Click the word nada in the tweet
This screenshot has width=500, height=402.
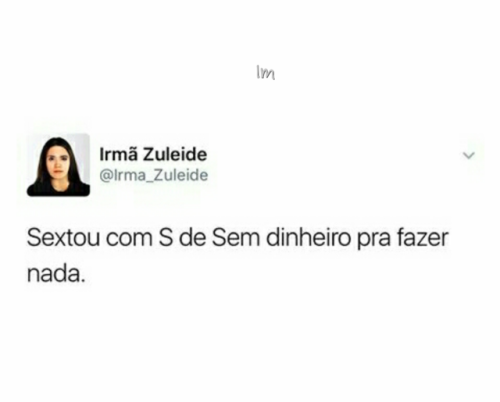point(54,274)
